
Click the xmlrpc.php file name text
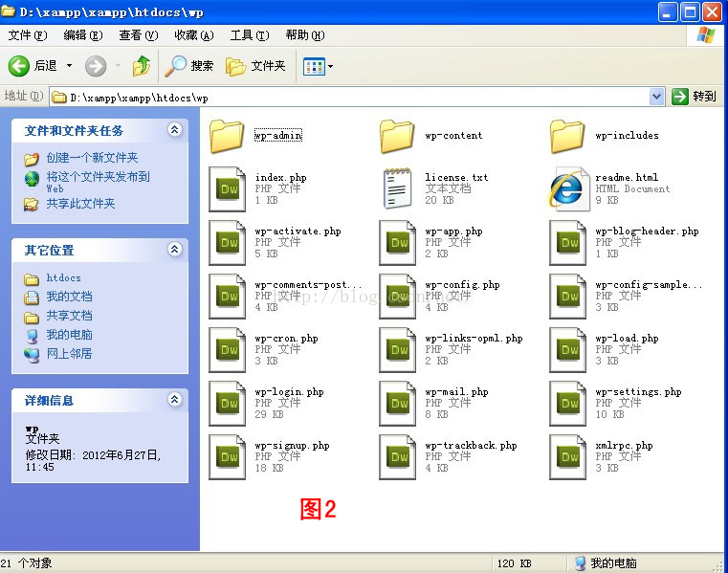tap(624, 446)
